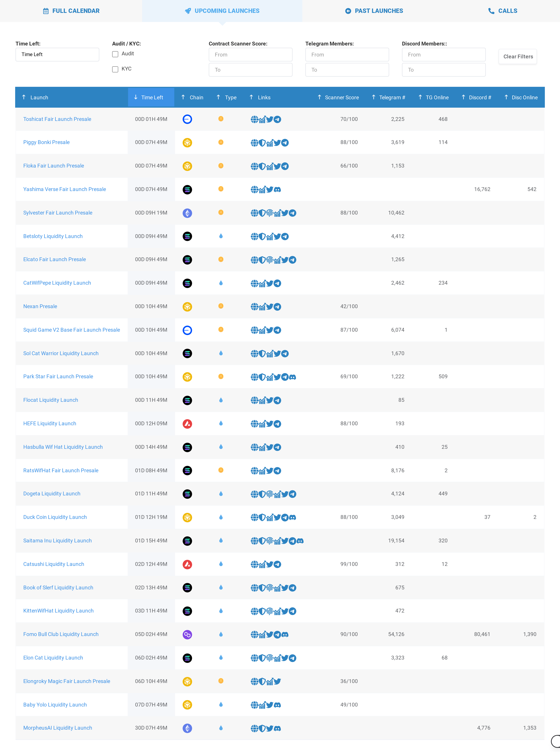Open Catsushi Liquidity Launch link
The image size is (560, 752).
(x=54, y=564)
